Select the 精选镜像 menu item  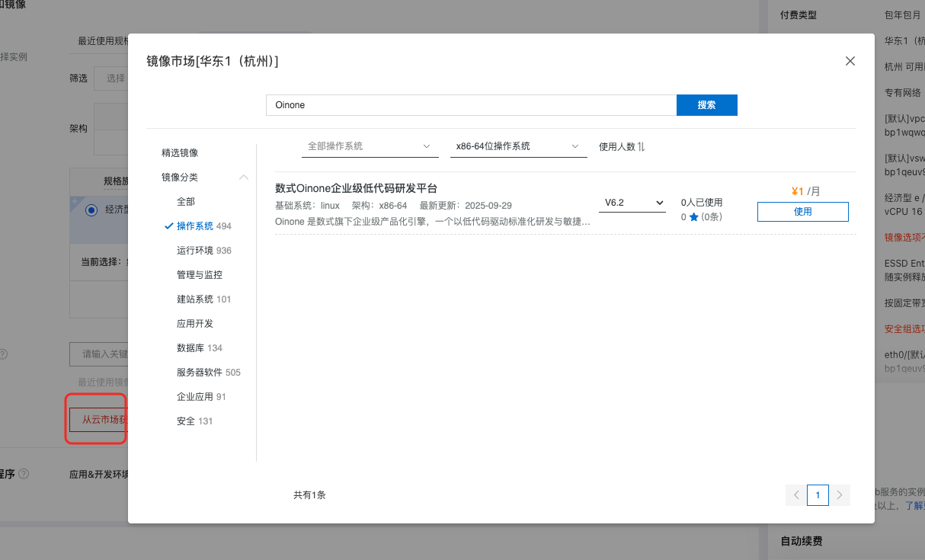tap(180, 153)
